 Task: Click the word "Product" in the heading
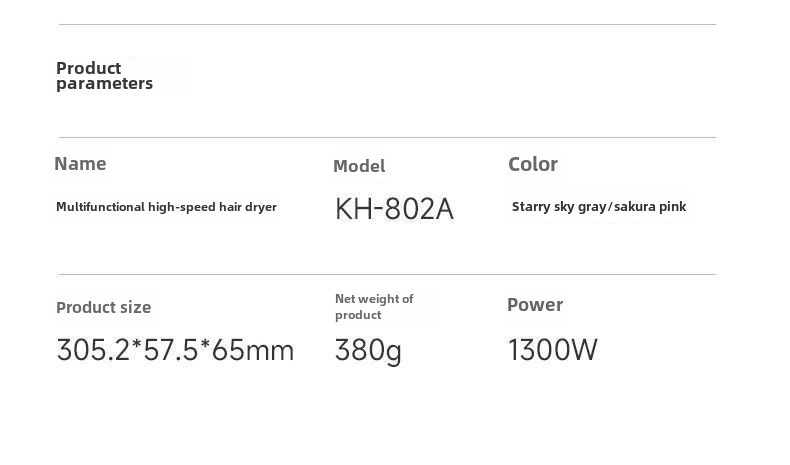(x=88, y=68)
